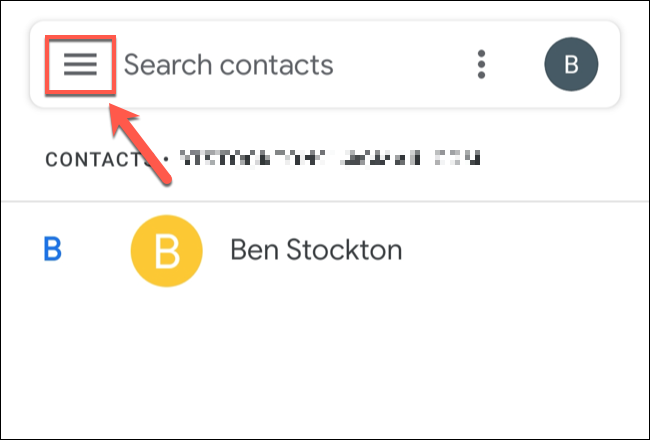Show the side drawer via three-line icon
The height and width of the screenshot is (440, 650).
point(80,65)
